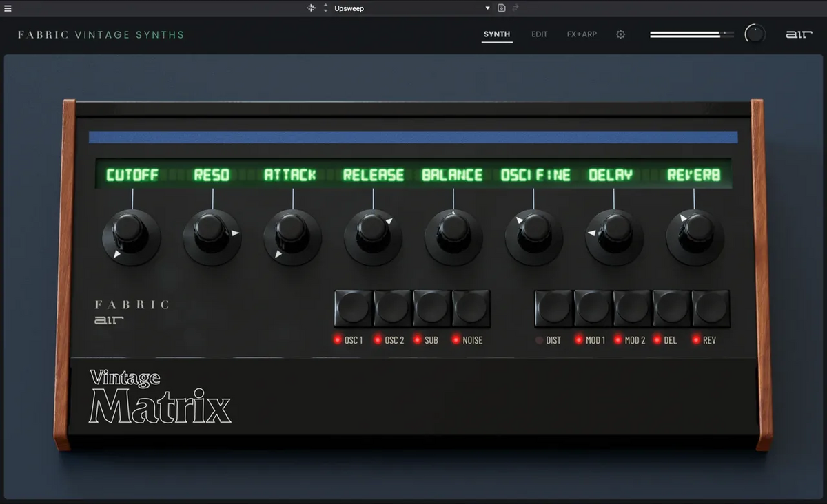Toggle the NOISE button
Image resolution: width=827 pixels, height=504 pixels.
tap(471, 308)
